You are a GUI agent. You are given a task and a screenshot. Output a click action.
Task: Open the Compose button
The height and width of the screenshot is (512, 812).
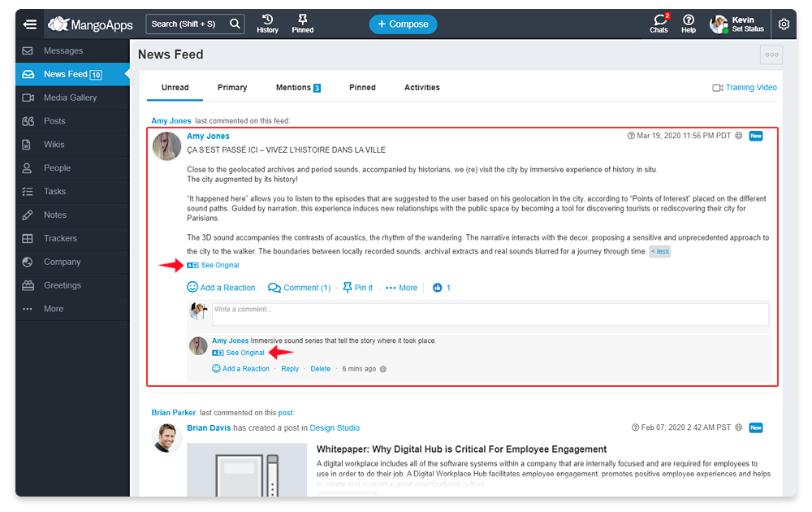pyautogui.click(x=403, y=24)
